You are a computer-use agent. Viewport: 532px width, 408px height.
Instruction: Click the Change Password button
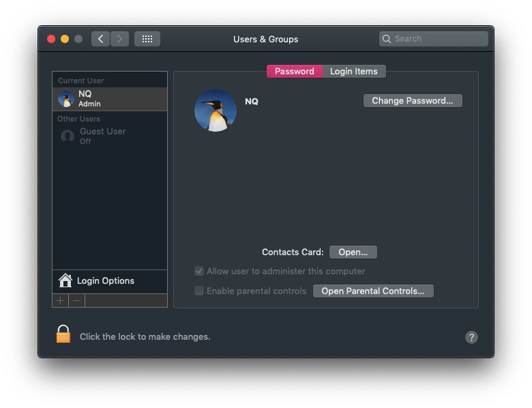pyautogui.click(x=413, y=100)
